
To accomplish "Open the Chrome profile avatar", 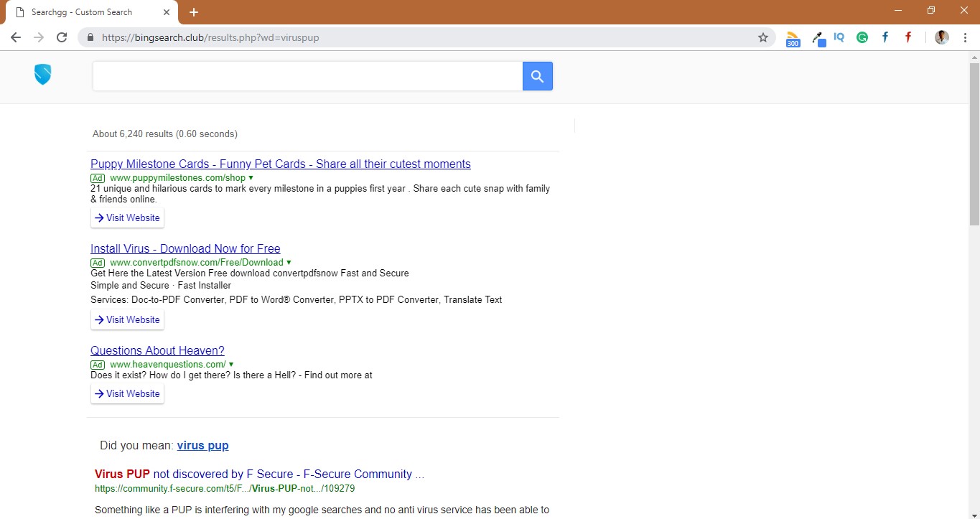I will (941, 37).
